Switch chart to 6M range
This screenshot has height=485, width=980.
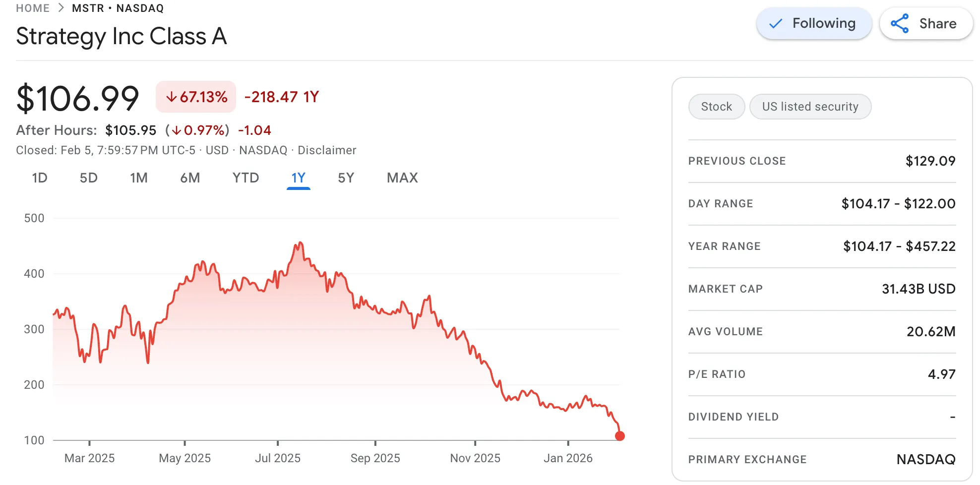tap(190, 178)
